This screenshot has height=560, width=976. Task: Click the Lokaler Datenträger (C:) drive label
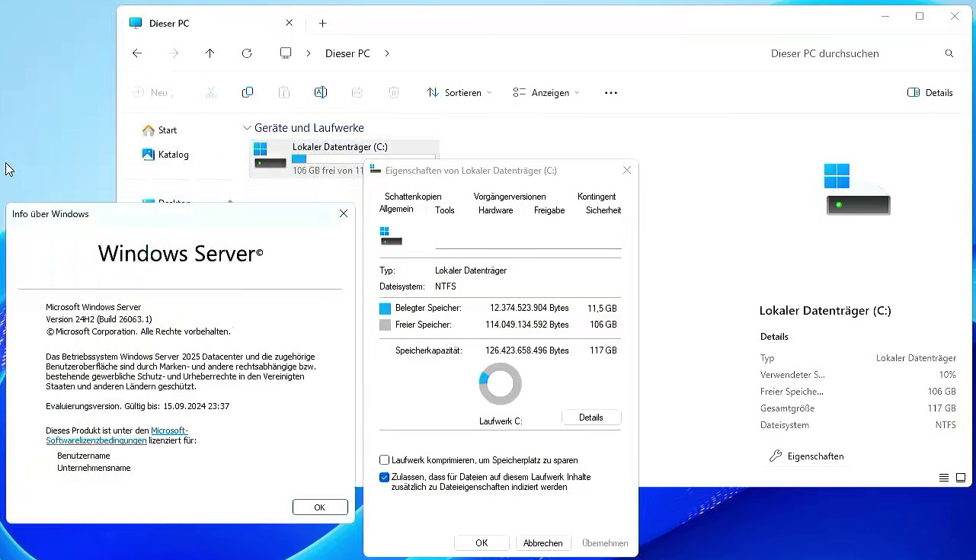tap(340, 147)
